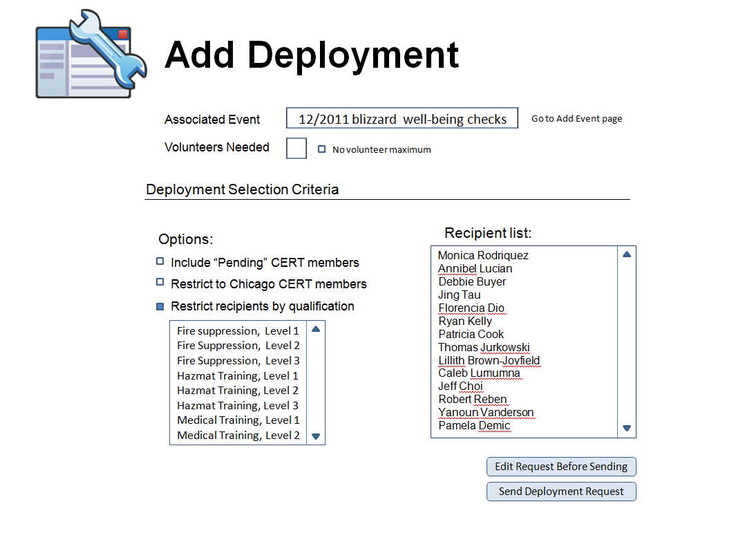Select recipient Pamela Demic
Image resolution: width=745 pixels, height=560 pixels.
474,426
